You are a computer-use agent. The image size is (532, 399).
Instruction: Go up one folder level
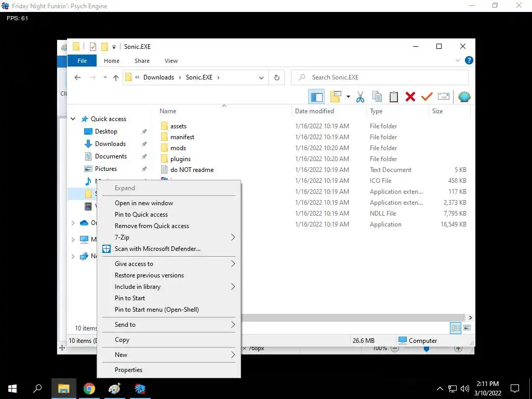click(116, 78)
